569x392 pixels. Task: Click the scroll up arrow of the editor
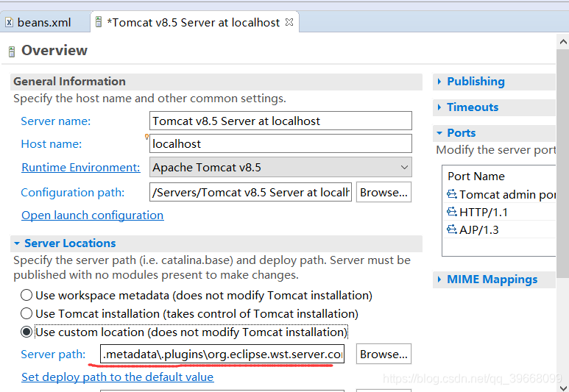click(563, 42)
